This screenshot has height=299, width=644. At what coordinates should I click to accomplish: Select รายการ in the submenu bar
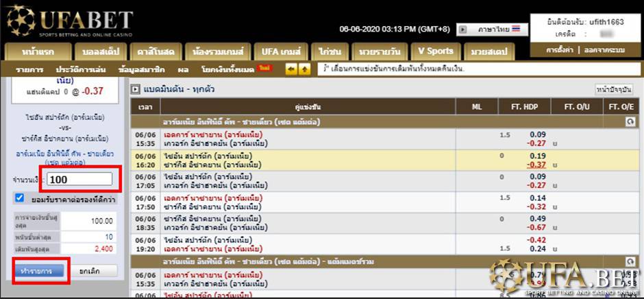(x=29, y=70)
